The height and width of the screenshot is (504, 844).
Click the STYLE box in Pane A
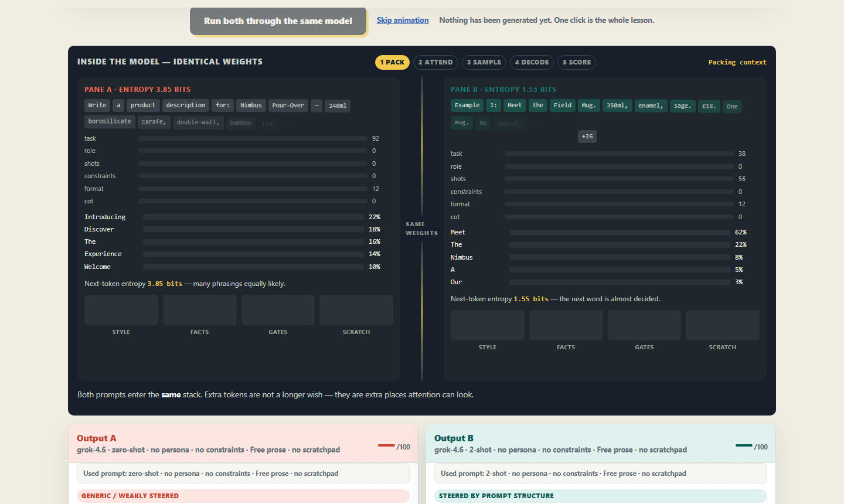[x=121, y=310]
